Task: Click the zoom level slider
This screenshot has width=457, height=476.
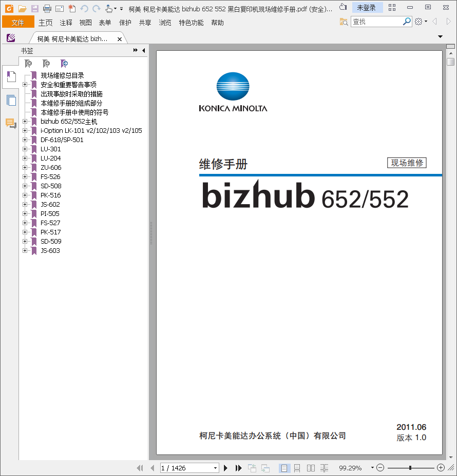Action: [x=410, y=468]
